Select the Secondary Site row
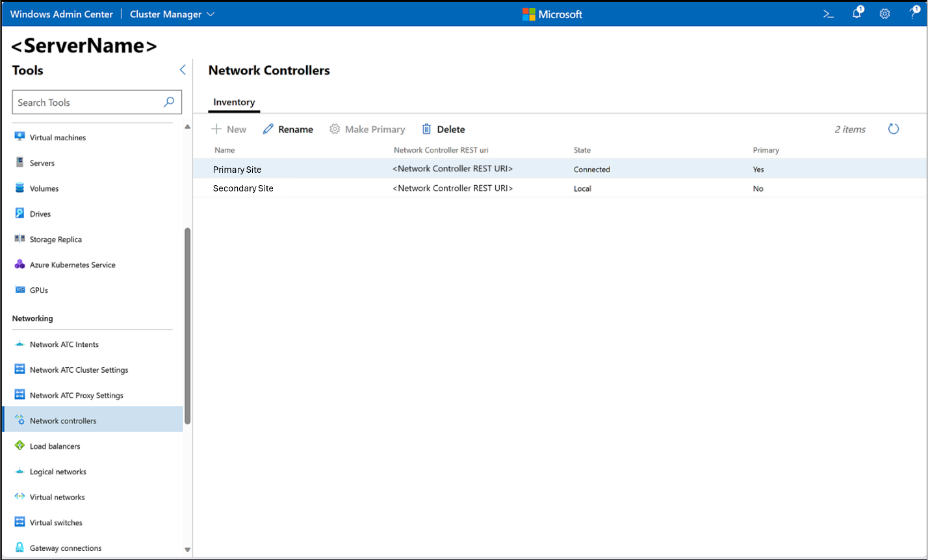This screenshot has width=928, height=560. (x=243, y=188)
